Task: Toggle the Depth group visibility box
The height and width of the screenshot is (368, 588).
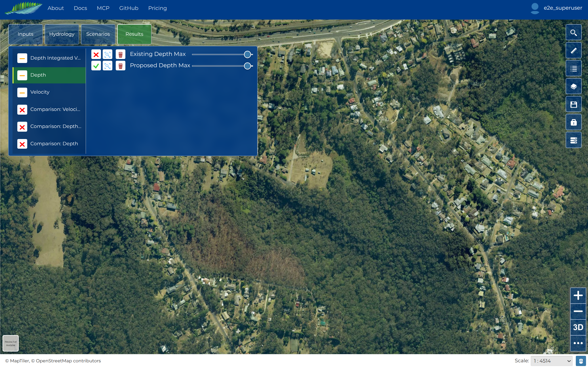Action: pos(22,75)
